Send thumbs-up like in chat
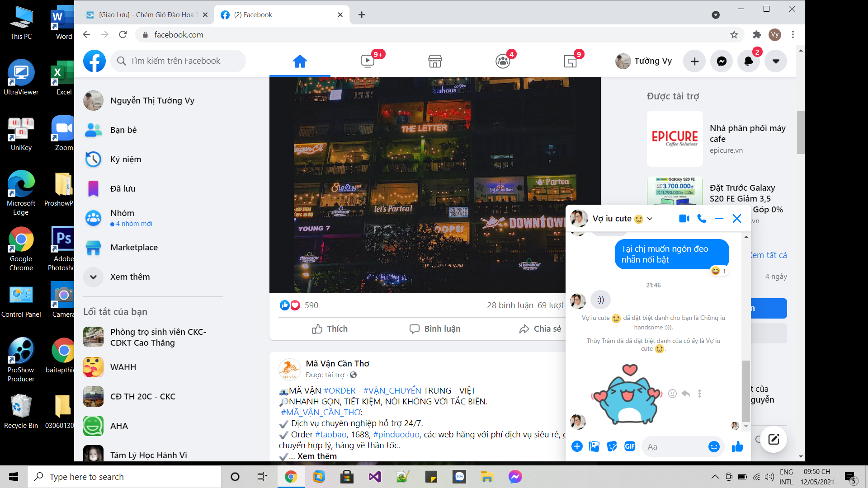The height and width of the screenshot is (488, 868). pyautogui.click(x=737, y=446)
